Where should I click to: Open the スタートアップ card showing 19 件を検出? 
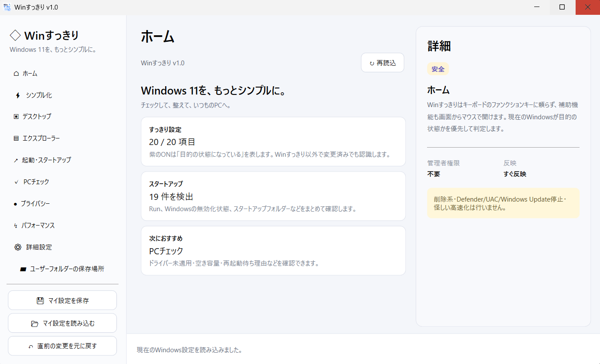tap(273, 196)
